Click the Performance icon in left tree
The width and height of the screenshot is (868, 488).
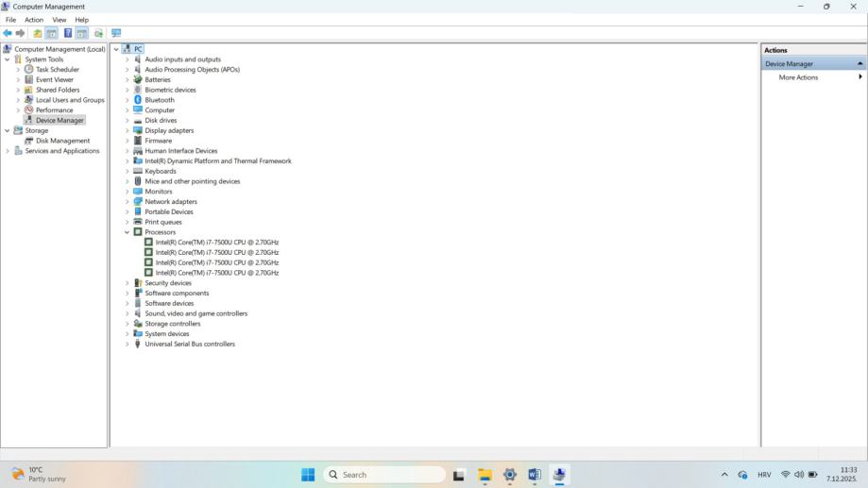(x=28, y=109)
